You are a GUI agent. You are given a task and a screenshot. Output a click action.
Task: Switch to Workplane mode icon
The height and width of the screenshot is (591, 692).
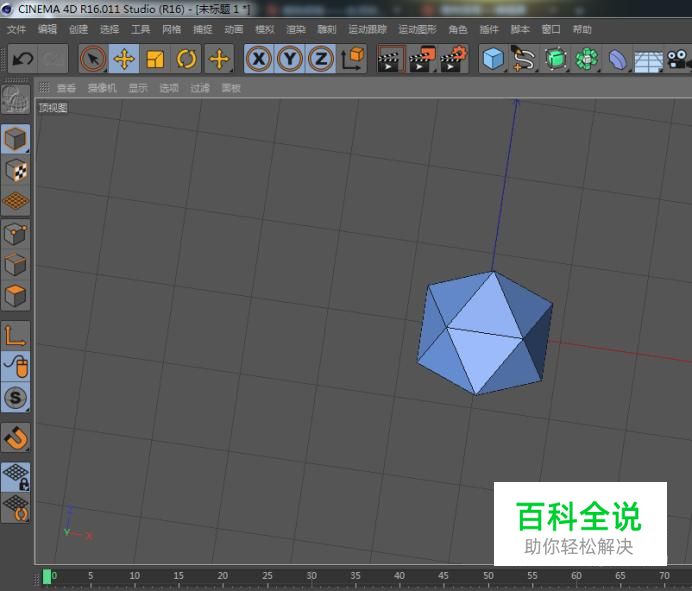(15, 201)
